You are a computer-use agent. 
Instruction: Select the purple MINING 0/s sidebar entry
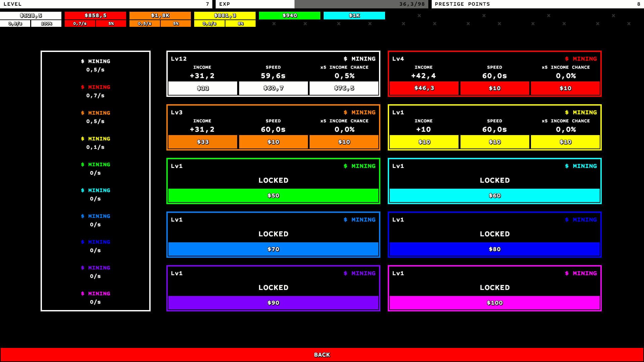pos(95,271)
